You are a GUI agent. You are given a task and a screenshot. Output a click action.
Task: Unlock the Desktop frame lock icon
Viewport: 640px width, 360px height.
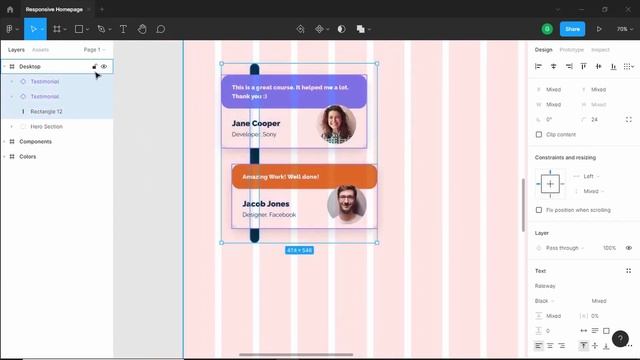[x=94, y=66]
